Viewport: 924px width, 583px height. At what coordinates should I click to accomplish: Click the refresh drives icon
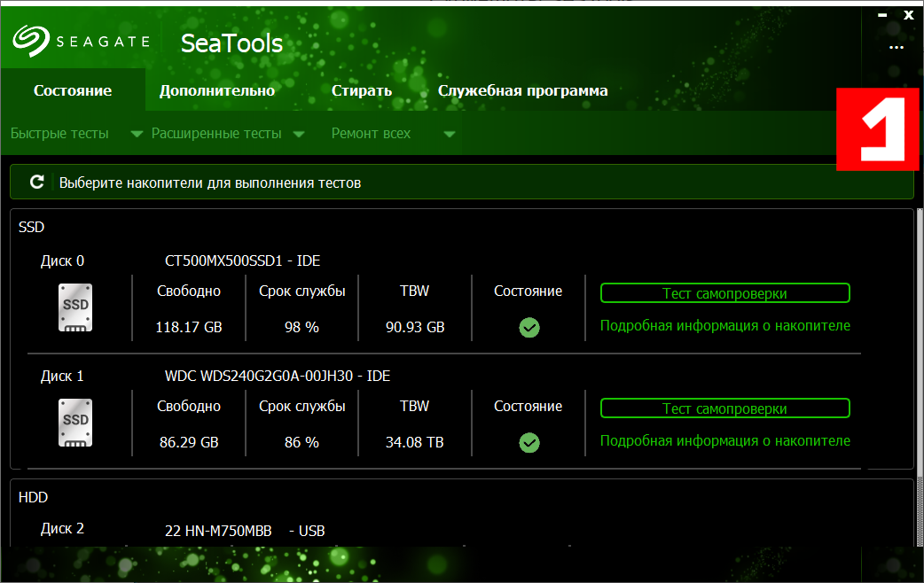pos(37,182)
